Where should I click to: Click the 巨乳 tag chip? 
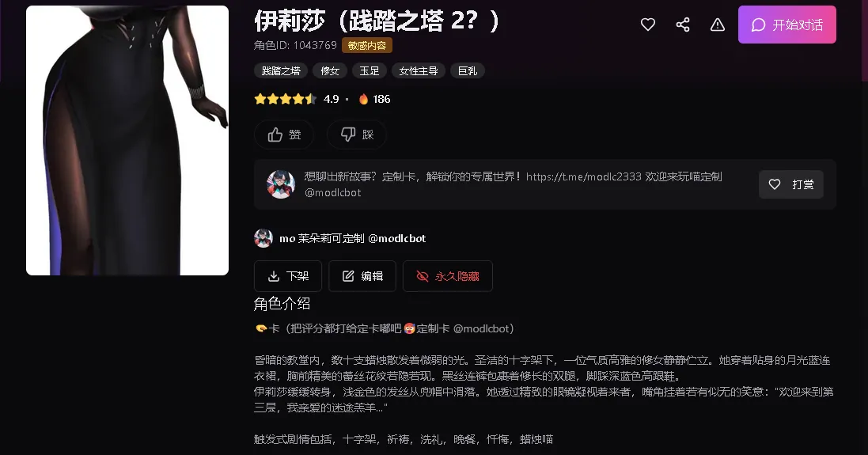pos(467,71)
